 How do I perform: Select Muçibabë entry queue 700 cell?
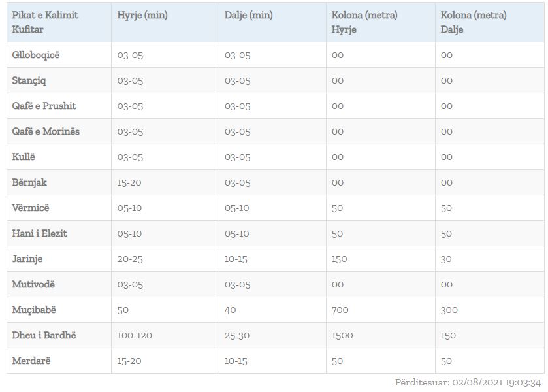[340, 310]
